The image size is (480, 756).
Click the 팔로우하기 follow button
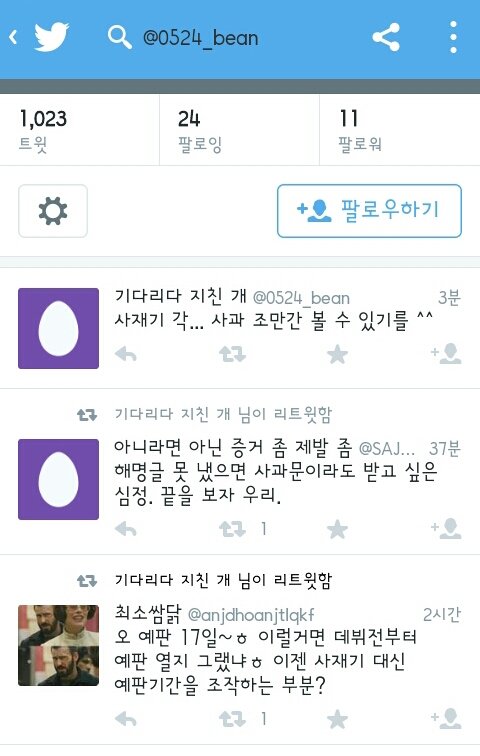(369, 211)
